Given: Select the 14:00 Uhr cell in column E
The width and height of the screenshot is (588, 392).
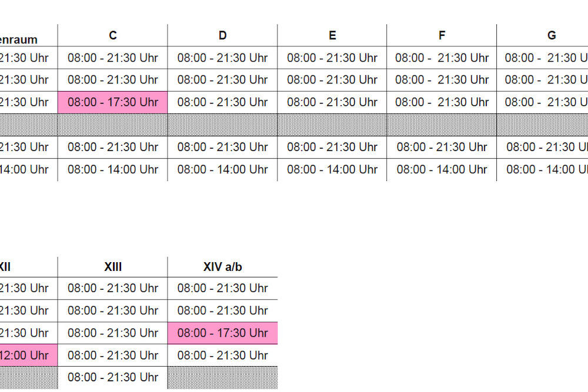Looking at the screenshot, I should click(332, 169).
